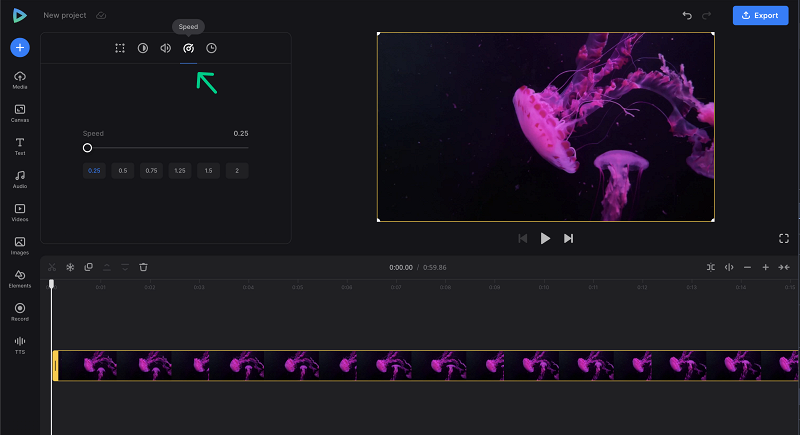Set speed preset to 0.75
Image resolution: width=800 pixels, height=435 pixels.
152,171
